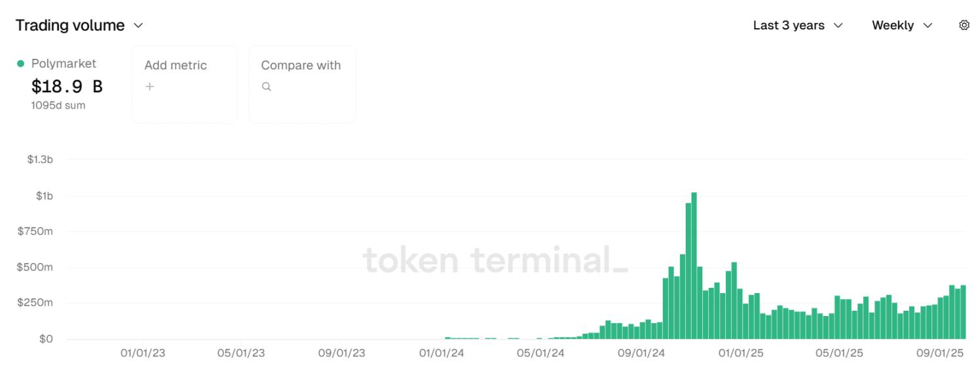The height and width of the screenshot is (369, 980).
Task: Click the tallest bar near $1b
Action: click(x=694, y=265)
